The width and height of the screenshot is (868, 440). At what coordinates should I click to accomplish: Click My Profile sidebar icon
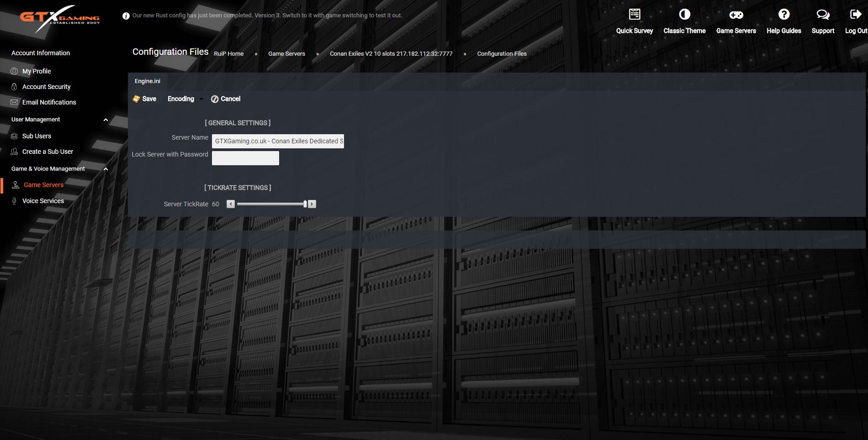14,71
